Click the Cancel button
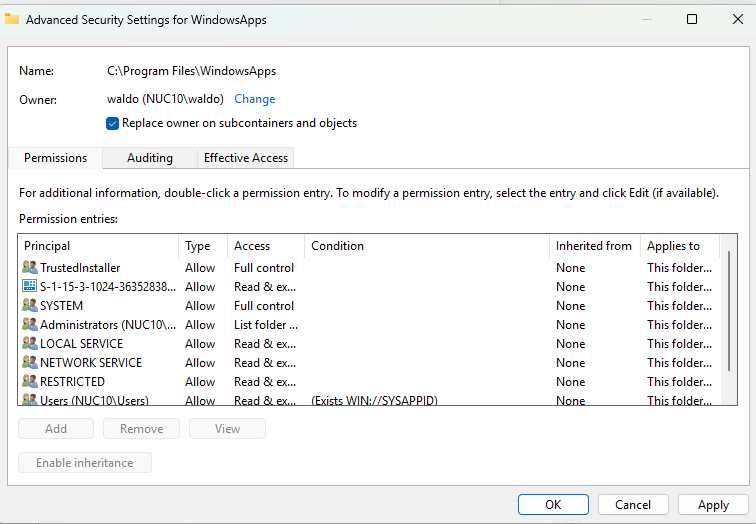 633,505
